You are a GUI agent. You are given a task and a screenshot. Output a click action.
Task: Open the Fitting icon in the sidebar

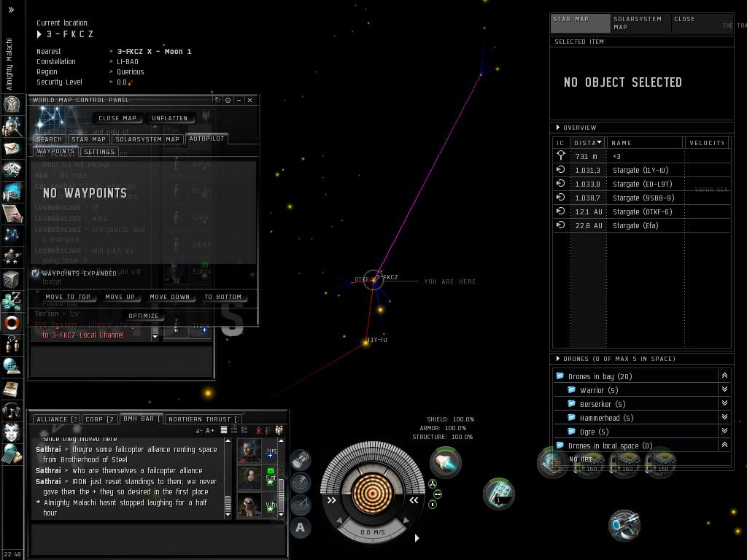click(12, 169)
